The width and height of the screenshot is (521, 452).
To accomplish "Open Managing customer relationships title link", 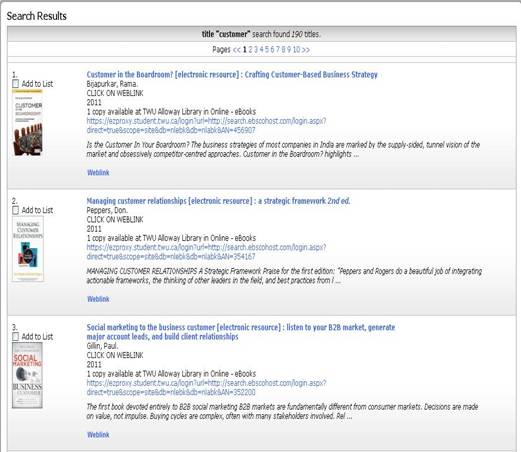I will click(x=218, y=201).
